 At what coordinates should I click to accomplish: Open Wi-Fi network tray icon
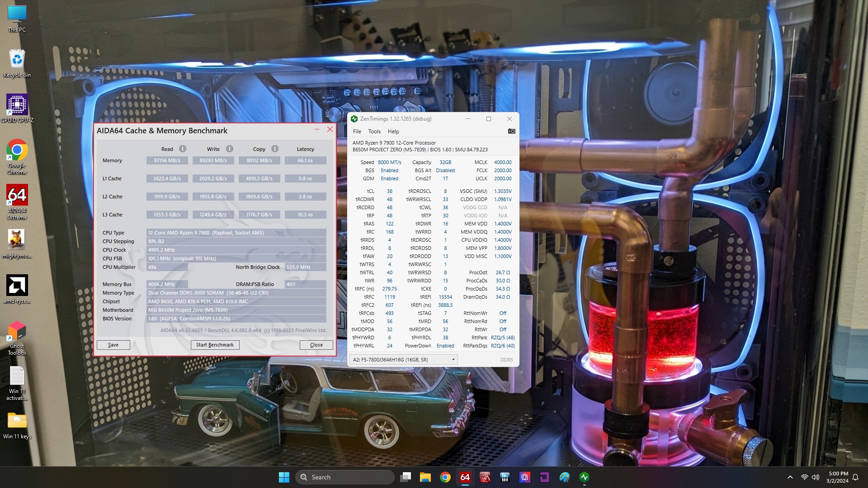[x=804, y=477]
